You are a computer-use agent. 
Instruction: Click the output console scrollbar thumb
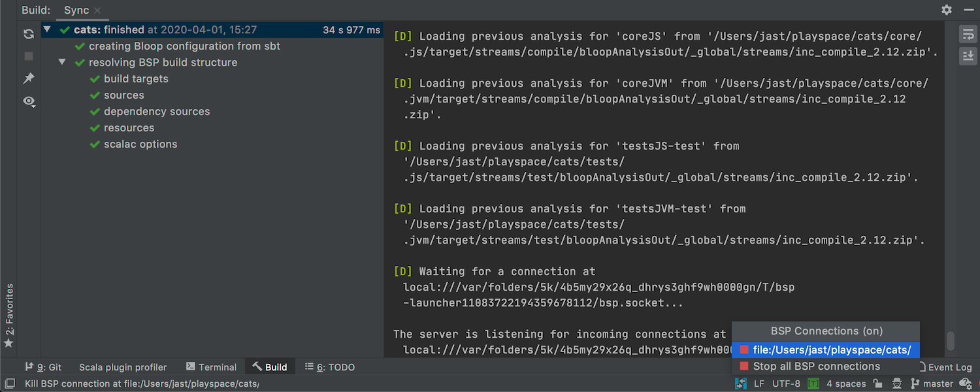tap(951, 341)
